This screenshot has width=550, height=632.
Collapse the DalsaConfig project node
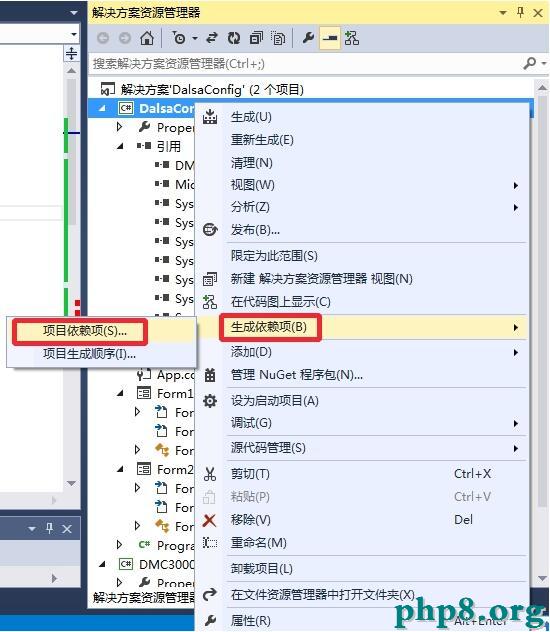coord(102,108)
